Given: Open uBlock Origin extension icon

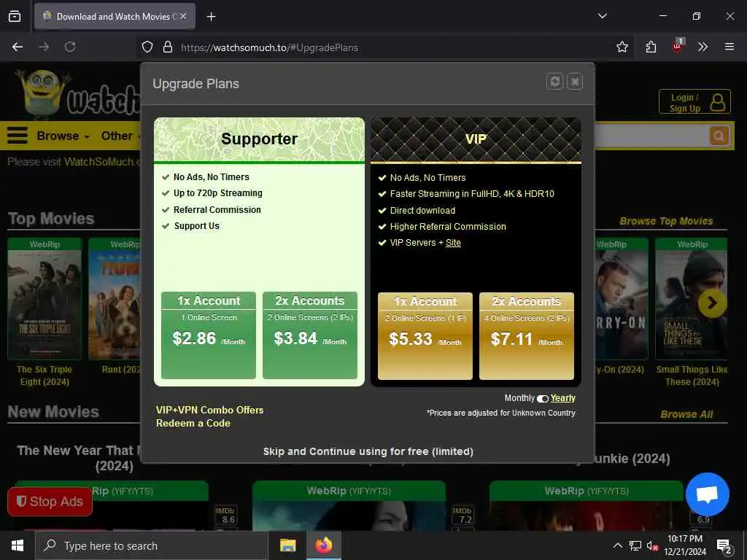Looking at the screenshot, I should 678,46.
